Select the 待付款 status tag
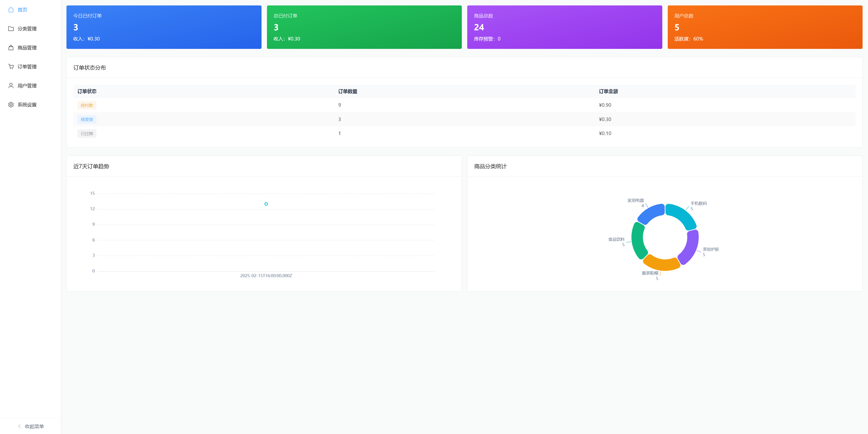Image resolution: width=868 pixels, height=434 pixels. [87, 105]
